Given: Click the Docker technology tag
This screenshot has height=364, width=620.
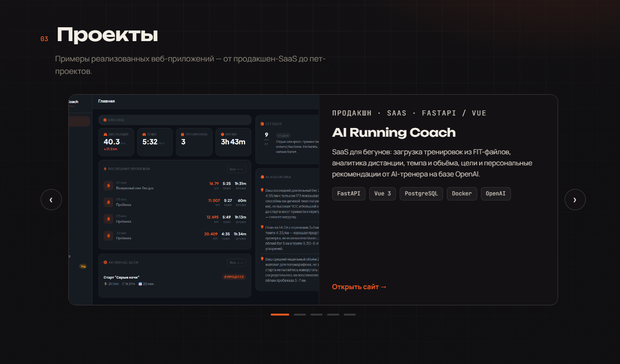Looking at the screenshot, I should click(x=462, y=194).
